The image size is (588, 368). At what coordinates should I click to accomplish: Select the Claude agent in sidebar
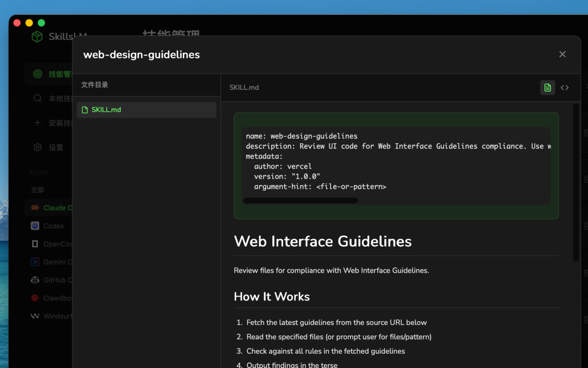pyautogui.click(x=49, y=208)
